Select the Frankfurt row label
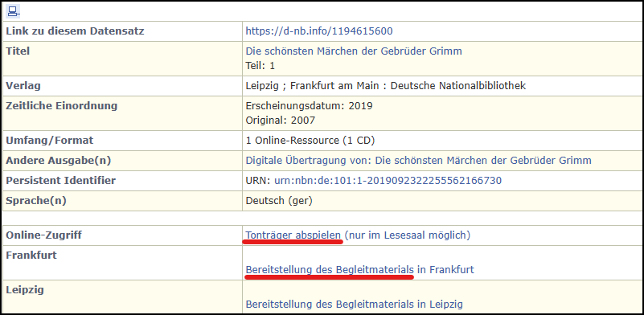 tap(31, 255)
